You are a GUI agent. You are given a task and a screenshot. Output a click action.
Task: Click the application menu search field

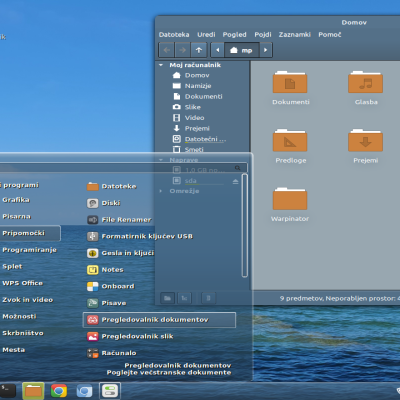coord(123,168)
